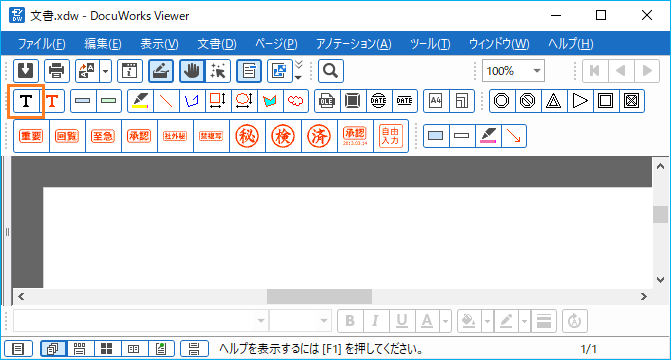Image resolution: width=671 pixels, height=360 pixels.
Task: Toggle underline formatting
Action: pos(401,321)
